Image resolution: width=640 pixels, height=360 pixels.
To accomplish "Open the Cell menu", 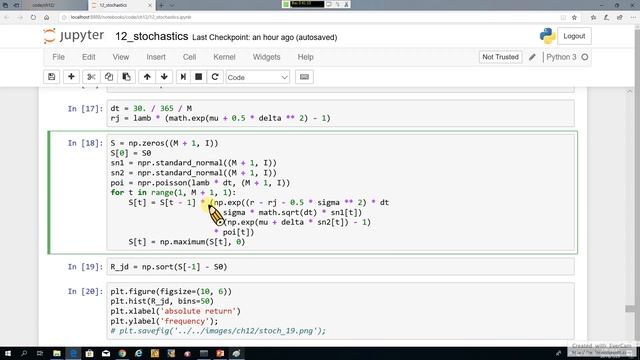I will pos(189,57).
